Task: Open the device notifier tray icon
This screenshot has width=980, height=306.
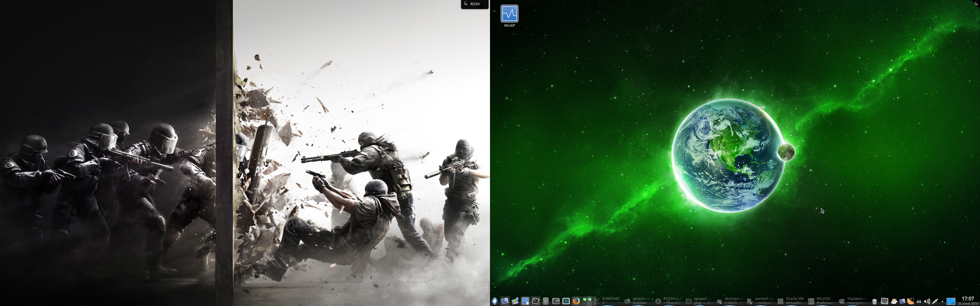Action: (902, 301)
